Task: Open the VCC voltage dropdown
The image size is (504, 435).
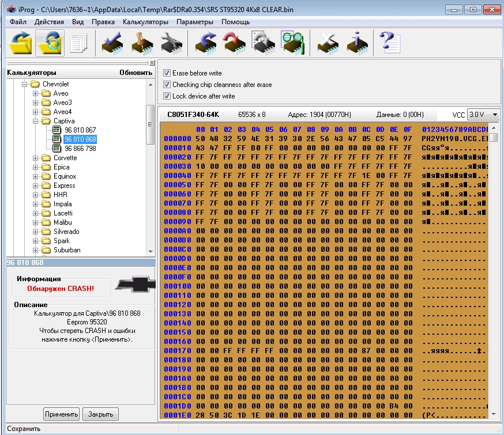Action: coord(495,115)
